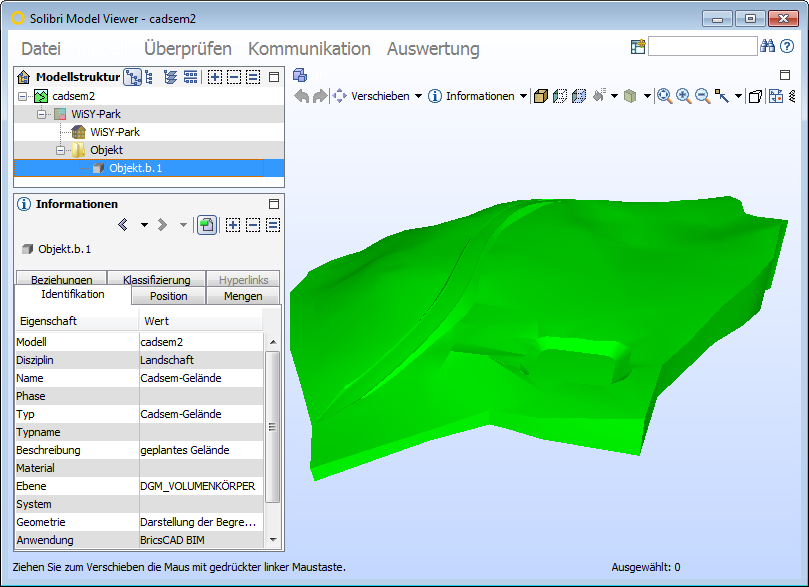This screenshot has height=587, width=809.
Task: Click the binoculars search icon
Action: click(768, 46)
